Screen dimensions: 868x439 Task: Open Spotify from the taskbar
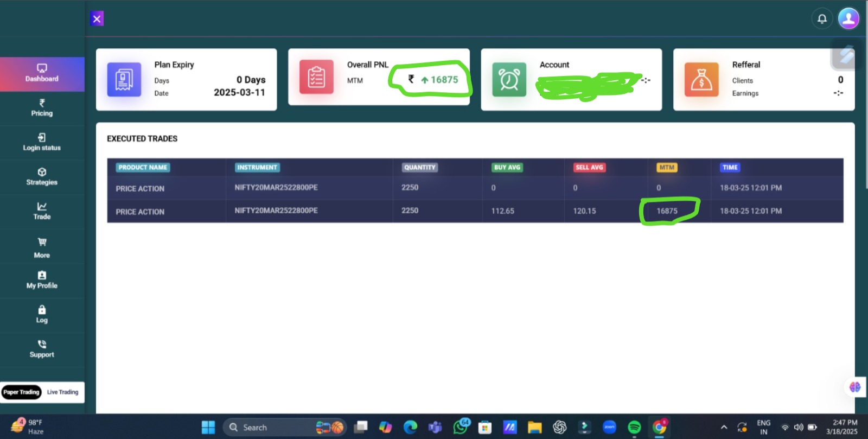pos(634,428)
